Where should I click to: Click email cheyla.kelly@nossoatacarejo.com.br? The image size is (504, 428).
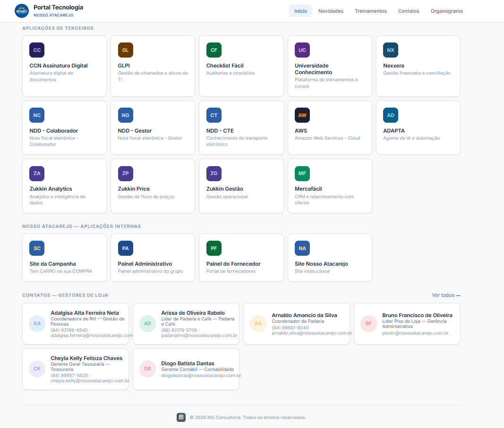coord(90,380)
